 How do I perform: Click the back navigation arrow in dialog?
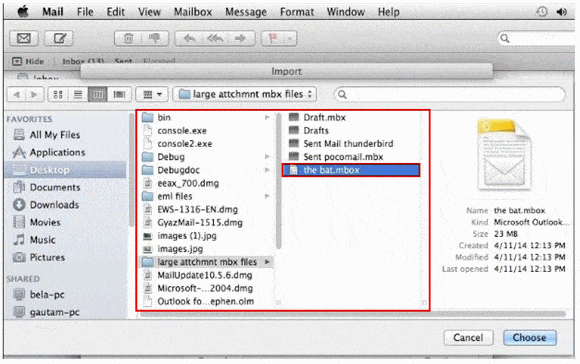click(17, 95)
